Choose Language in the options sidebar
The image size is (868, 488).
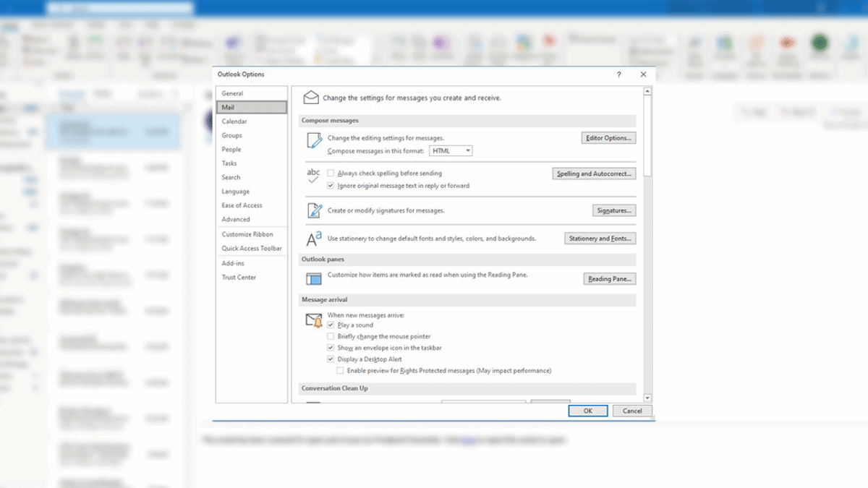[251, 192]
